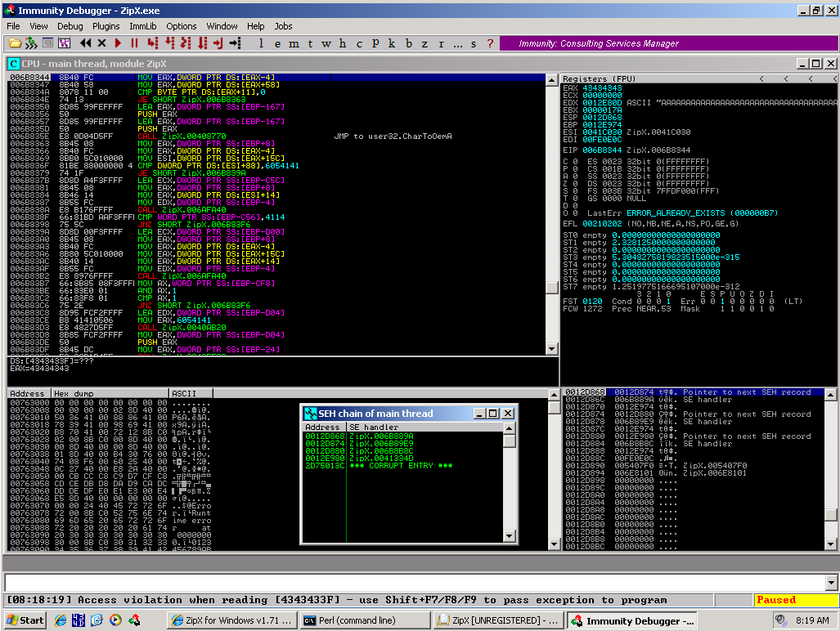Switch to Perl command line taskbar button
The height and width of the screenshot is (631, 840).
click(364, 620)
